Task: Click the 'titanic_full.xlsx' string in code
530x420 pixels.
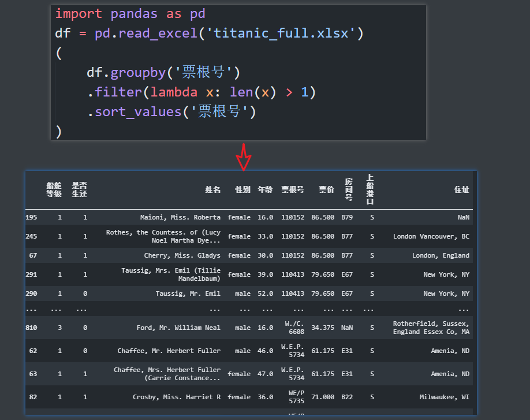Action: (x=280, y=34)
